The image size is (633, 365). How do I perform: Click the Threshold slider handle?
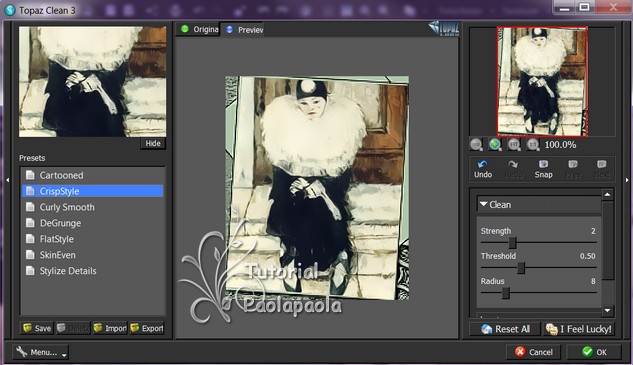pyautogui.click(x=521, y=268)
